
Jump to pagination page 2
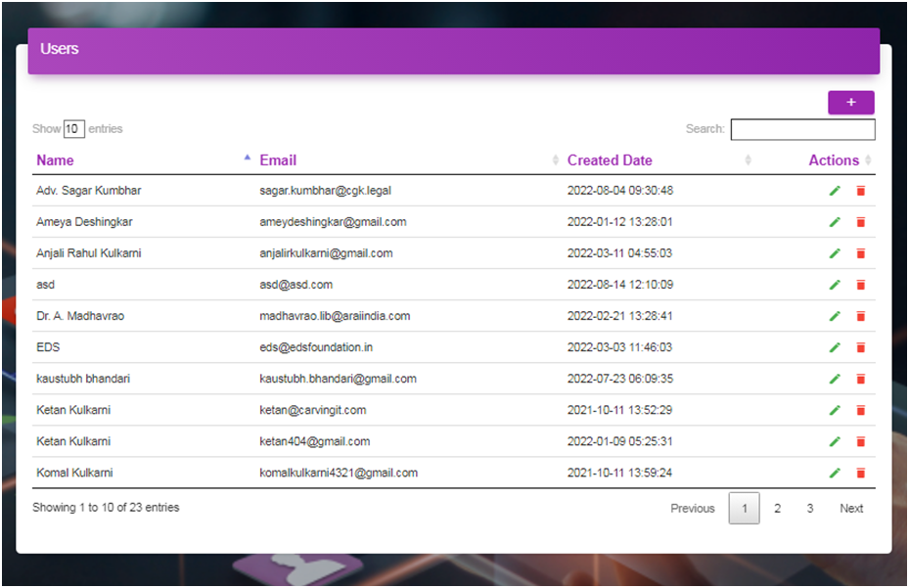[x=778, y=509]
